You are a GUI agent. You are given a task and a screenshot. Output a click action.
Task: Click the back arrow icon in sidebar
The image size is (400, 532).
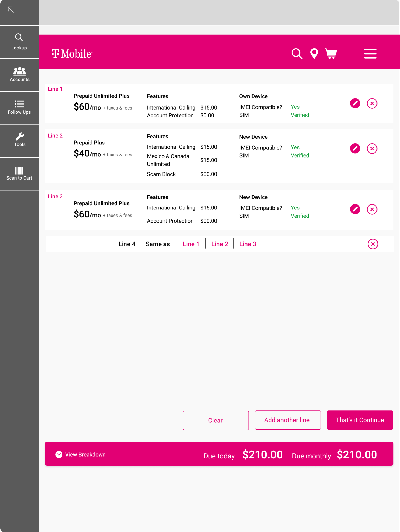point(11,10)
